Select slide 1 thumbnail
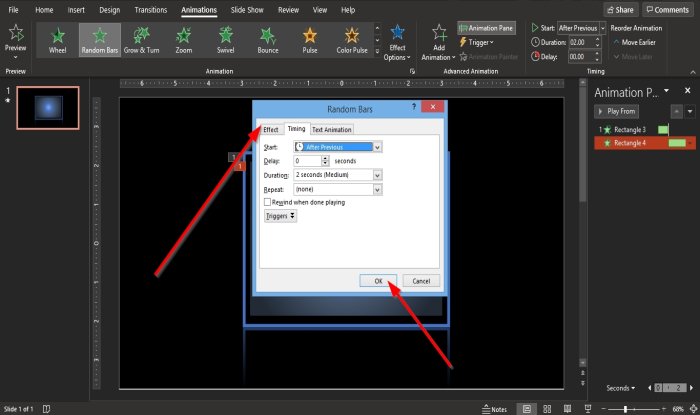Screen dimensions: 700x415 tap(48, 108)
